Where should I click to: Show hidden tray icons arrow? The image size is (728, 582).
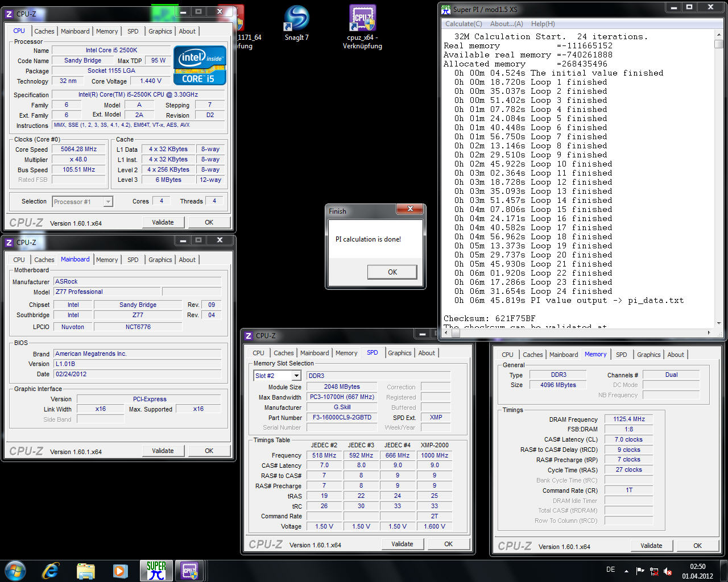pos(626,571)
